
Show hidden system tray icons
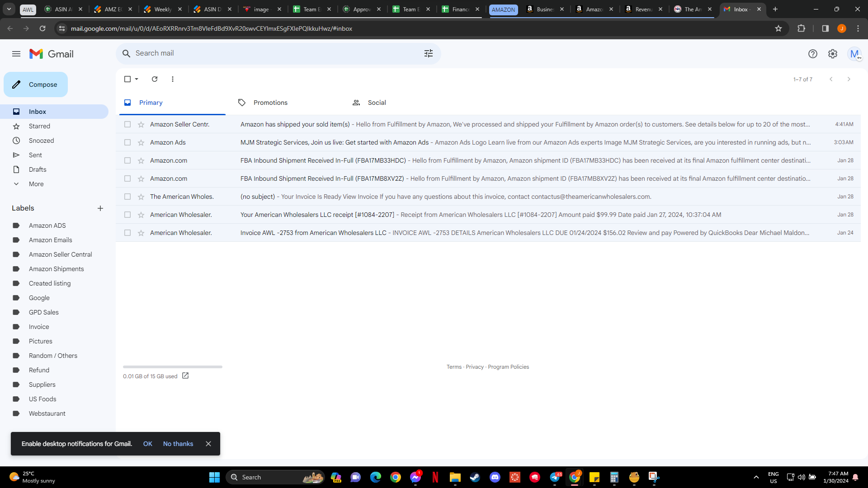click(x=756, y=477)
